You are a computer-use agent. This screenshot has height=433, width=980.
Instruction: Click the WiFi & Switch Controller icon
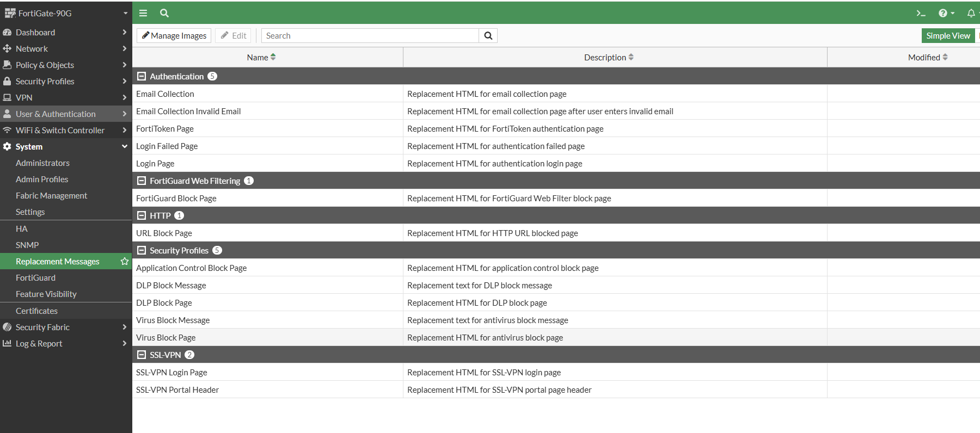pyautogui.click(x=7, y=130)
